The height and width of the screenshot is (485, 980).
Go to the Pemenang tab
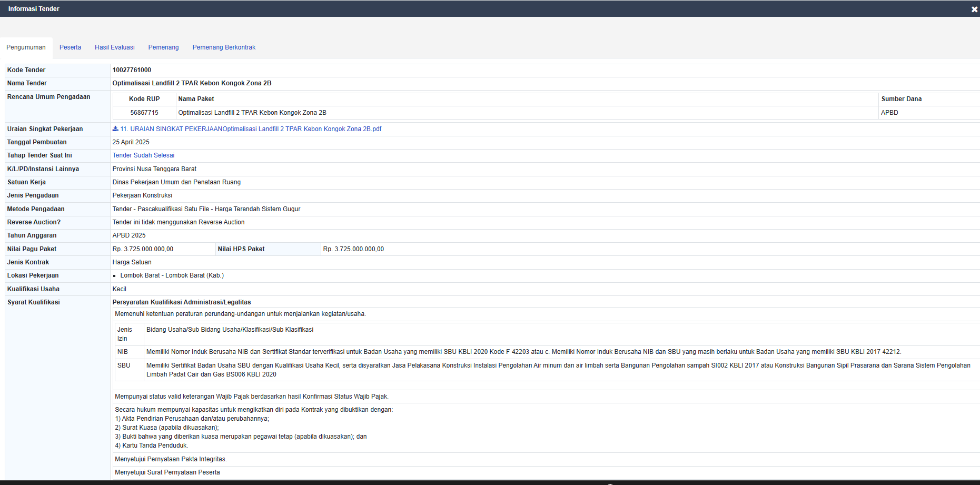click(x=163, y=47)
